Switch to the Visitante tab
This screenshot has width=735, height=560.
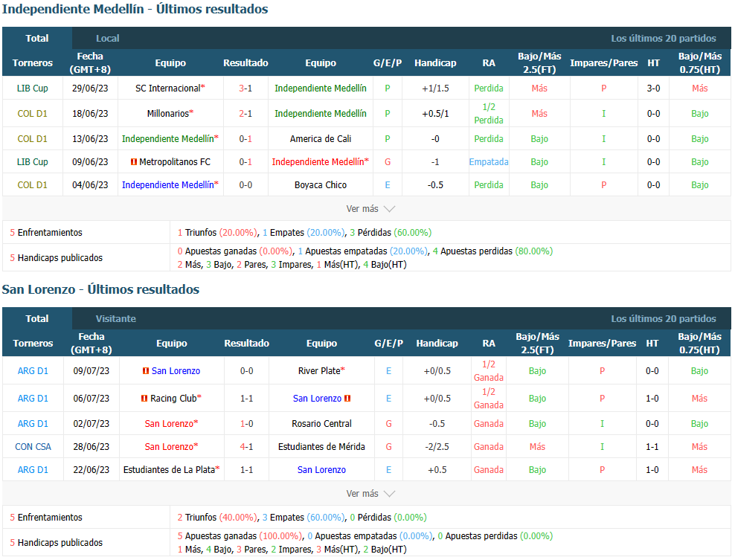click(x=116, y=318)
